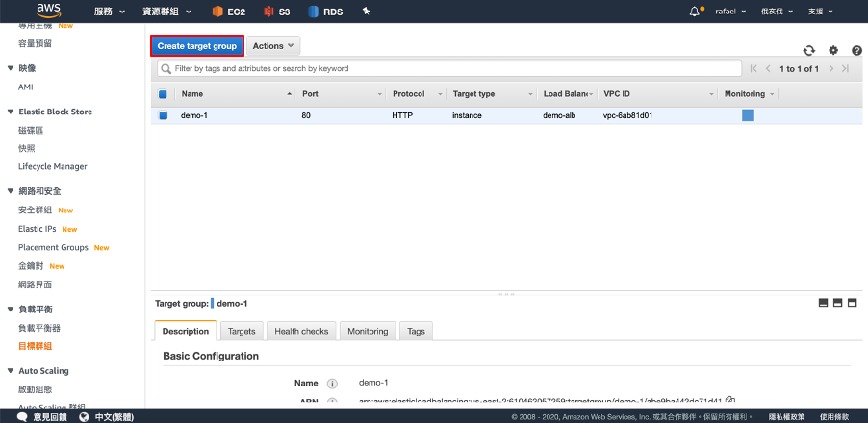Go to last page of results

(x=845, y=68)
